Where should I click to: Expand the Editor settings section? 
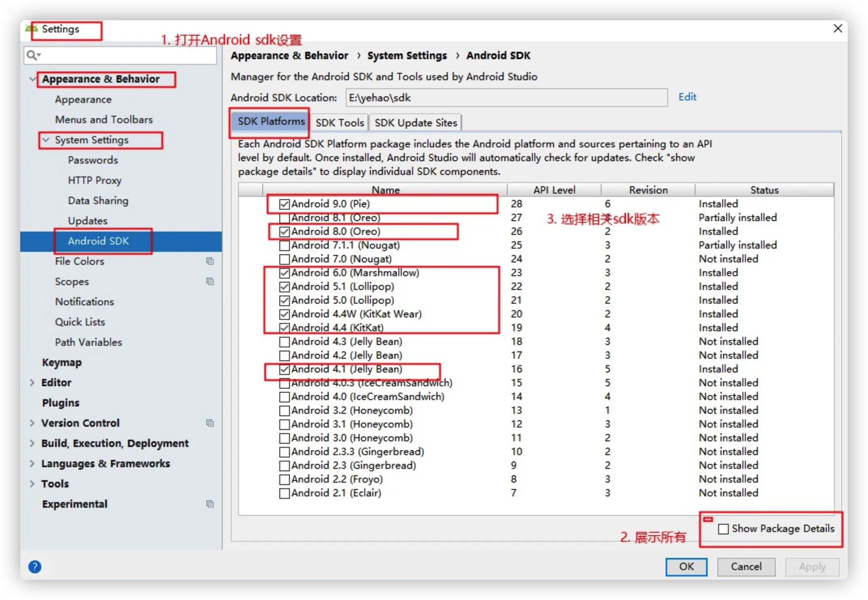(x=32, y=383)
